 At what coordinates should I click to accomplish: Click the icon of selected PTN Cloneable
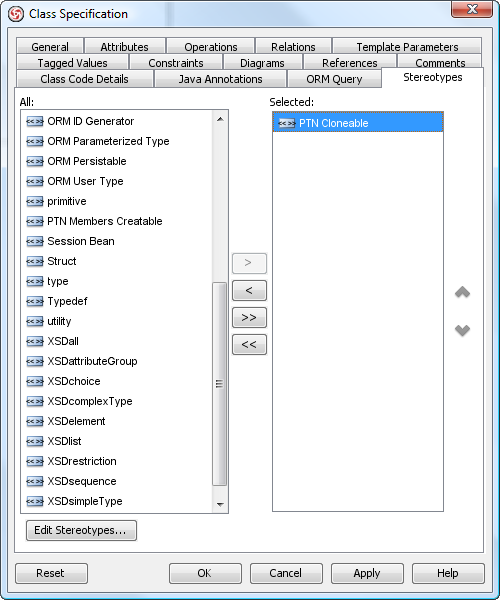click(287, 123)
